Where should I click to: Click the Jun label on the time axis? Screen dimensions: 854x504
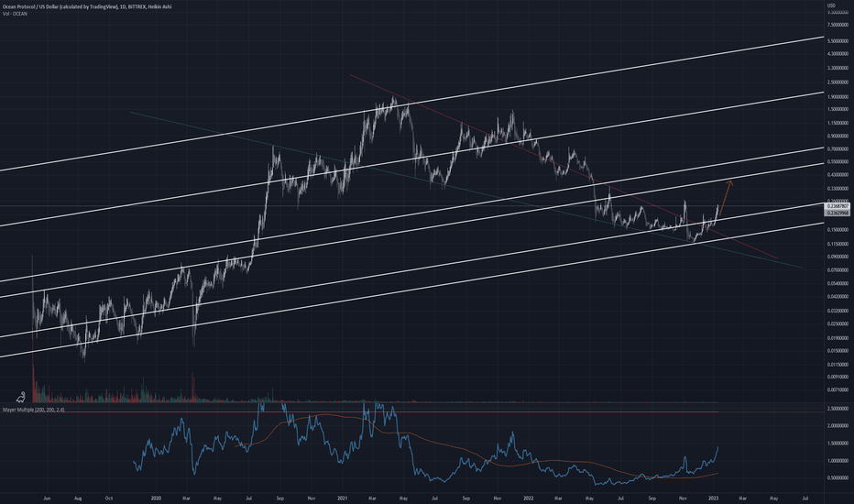pos(47,499)
